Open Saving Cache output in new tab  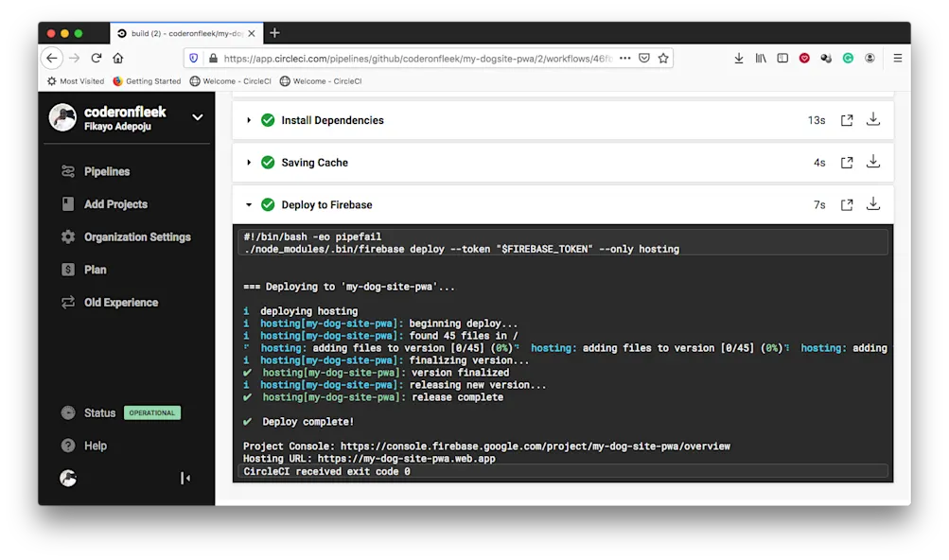847,163
